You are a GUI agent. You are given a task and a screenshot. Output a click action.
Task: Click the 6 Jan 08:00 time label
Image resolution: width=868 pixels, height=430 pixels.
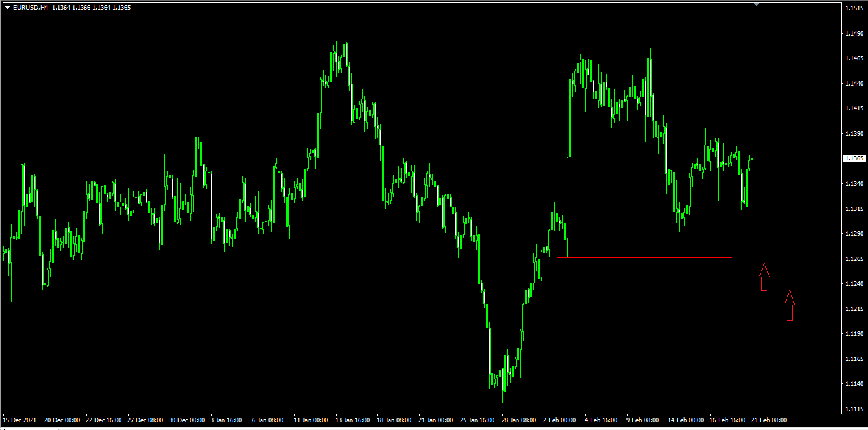[x=268, y=420]
